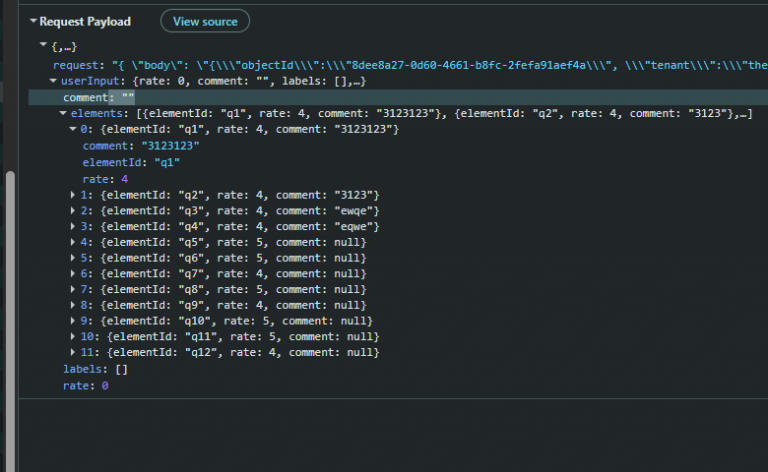Click the View source button
768x472 pixels.
click(205, 22)
